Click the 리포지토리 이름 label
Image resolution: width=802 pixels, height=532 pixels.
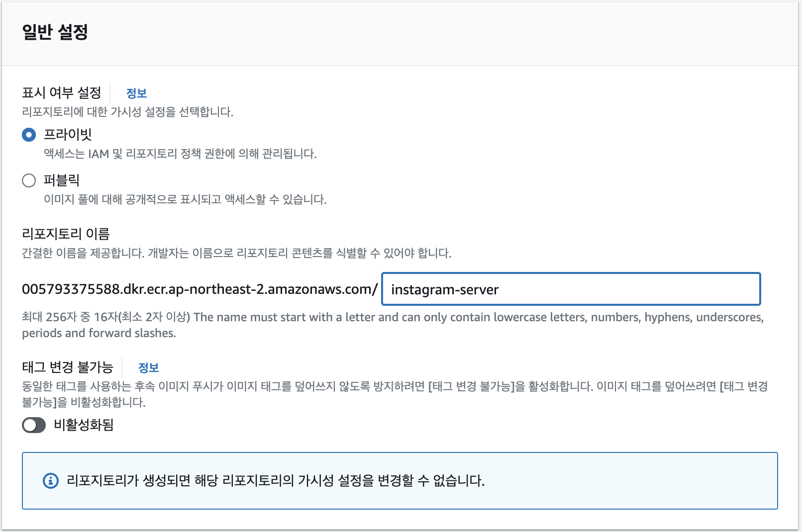tap(66, 234)
